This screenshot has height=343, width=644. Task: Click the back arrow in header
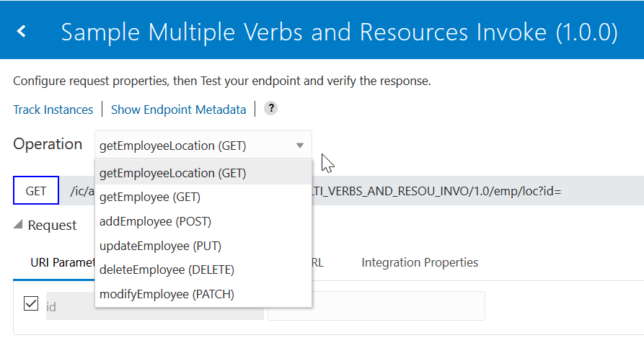pos(22,31)
